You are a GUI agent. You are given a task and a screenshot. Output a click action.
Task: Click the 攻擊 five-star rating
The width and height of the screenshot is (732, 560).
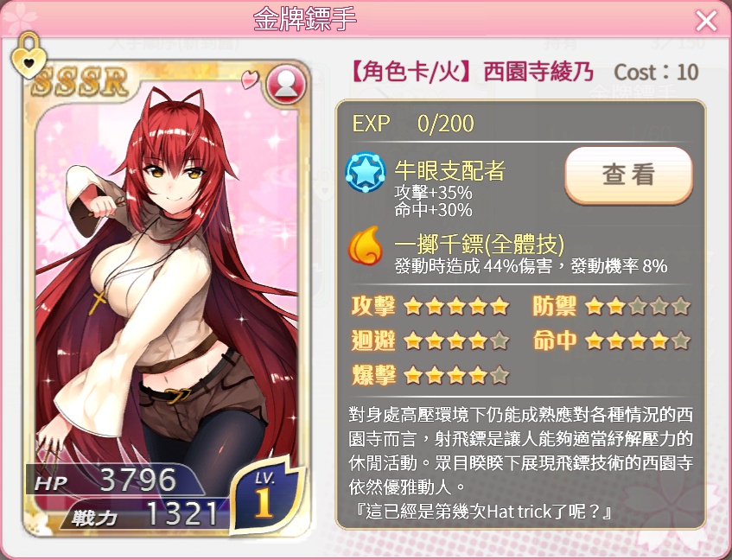point(456,307)
